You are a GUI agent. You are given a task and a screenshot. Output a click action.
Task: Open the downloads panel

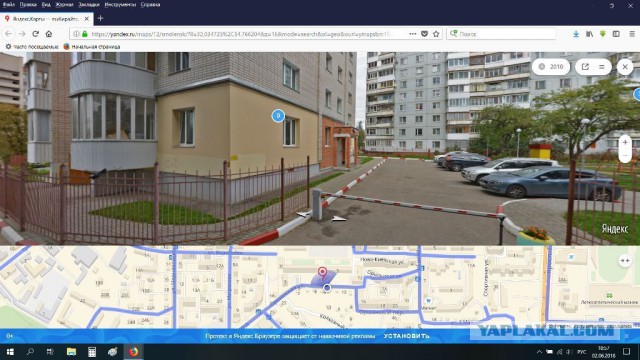click(x=576, y=34)
